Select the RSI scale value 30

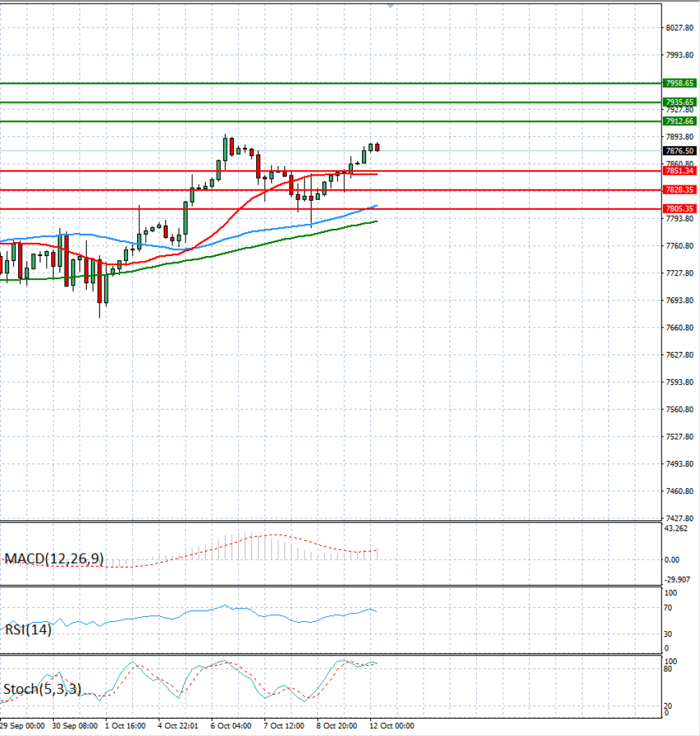pos(668,634)
